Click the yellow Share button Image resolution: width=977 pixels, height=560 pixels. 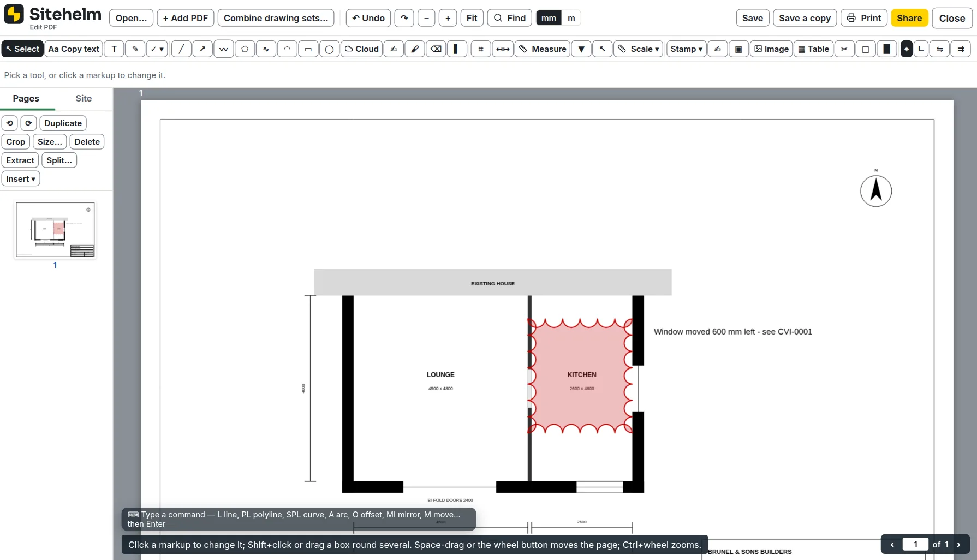tap(909, 18)
